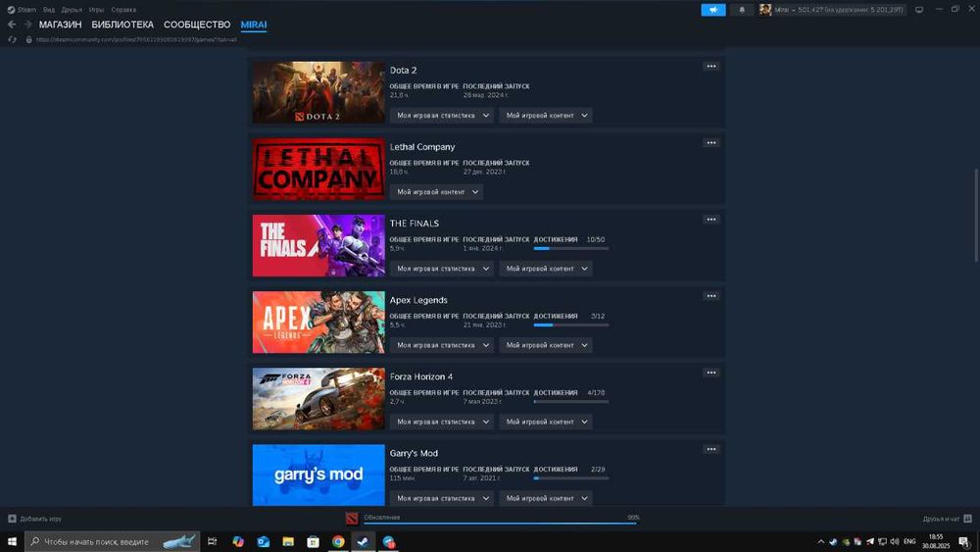This screenshot has height=552, width=980.
Task: Switch to the MIRAI profile tab
Action: (x=254, y=25)
